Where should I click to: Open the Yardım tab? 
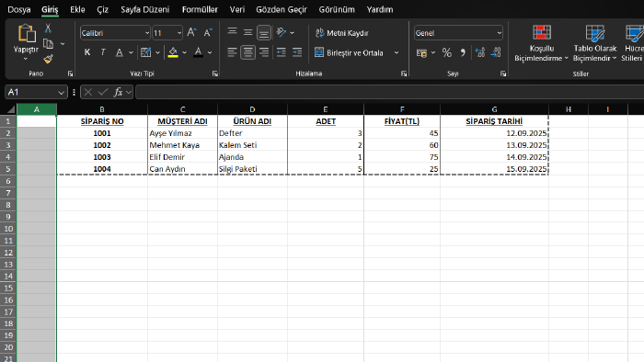(380, 9)
